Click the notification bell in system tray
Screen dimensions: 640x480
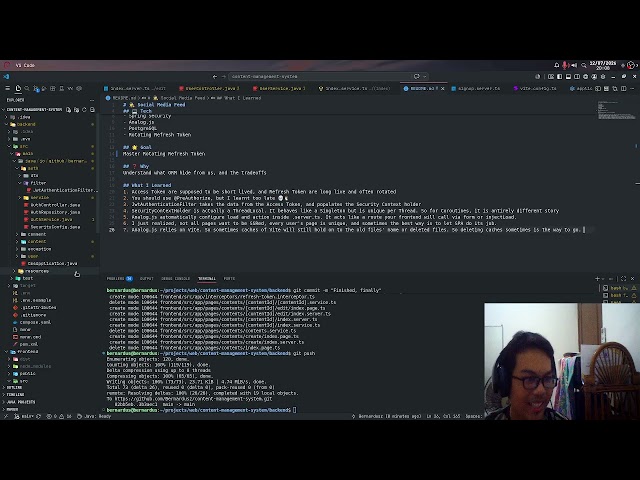click(556, 65)
